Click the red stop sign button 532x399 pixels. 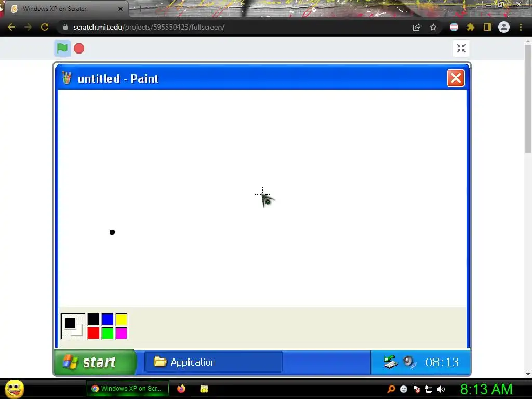point(79,48)
